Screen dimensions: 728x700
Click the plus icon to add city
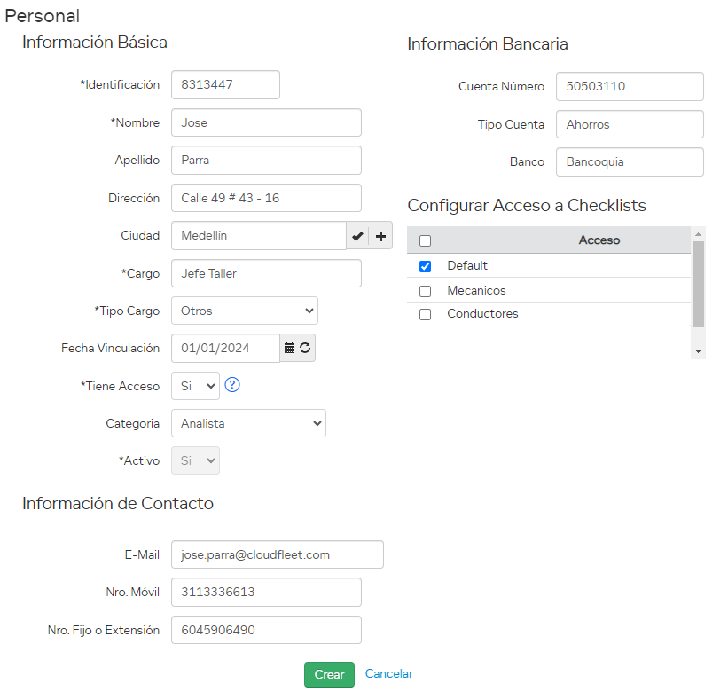pos(380,236)
